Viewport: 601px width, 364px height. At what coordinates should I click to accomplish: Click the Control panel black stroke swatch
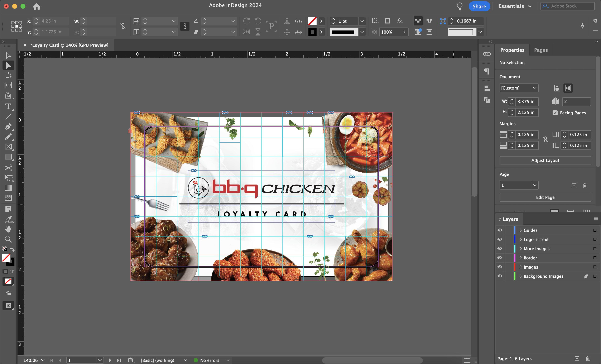(x=312, y=32)
